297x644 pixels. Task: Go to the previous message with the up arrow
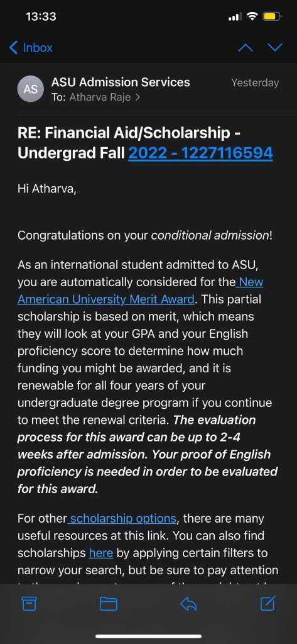246,48
